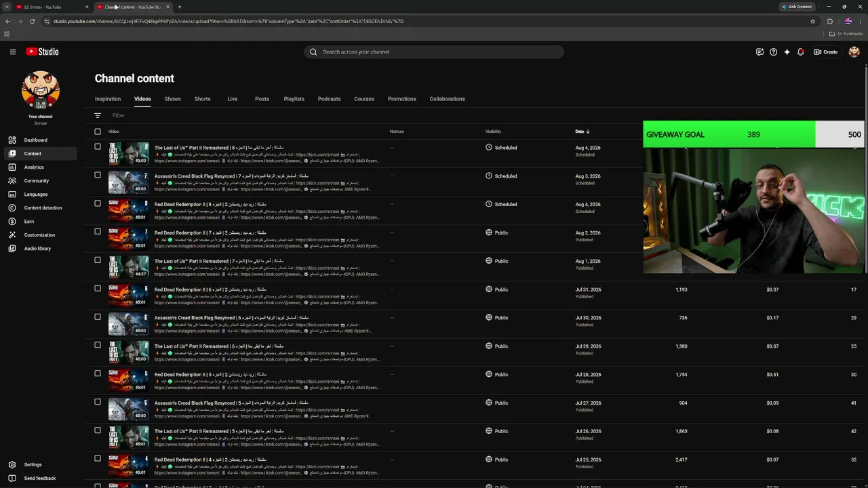Select the checkbox for the Aug 1, 2026 video
Image resolution: width=868 pixels, height=488 pixels.
pyautogui.click(x=98, y=260)
